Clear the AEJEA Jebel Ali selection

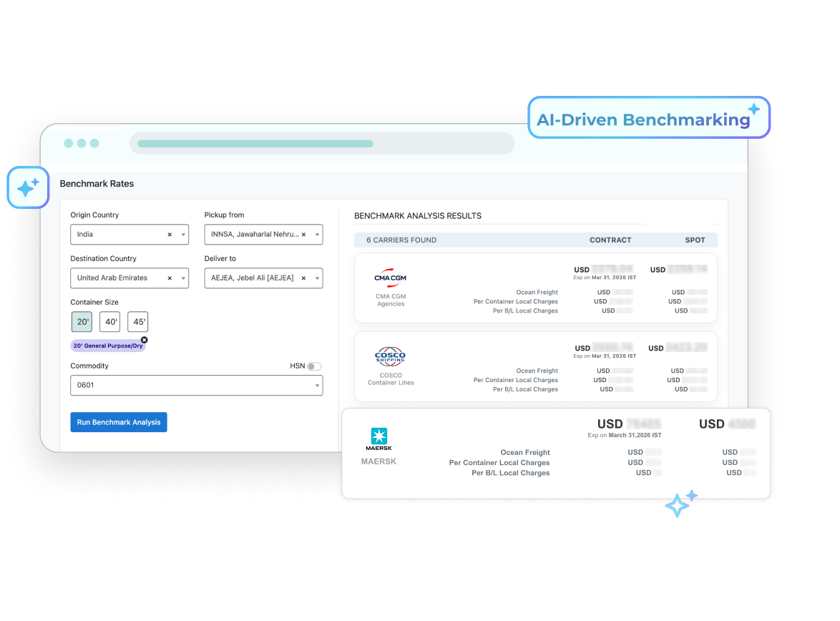coord(303,278)
